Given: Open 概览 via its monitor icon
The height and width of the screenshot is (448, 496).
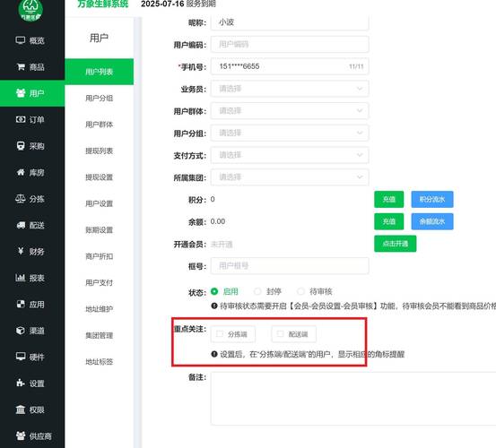Looking at the screenshot, I should (21, 40).
